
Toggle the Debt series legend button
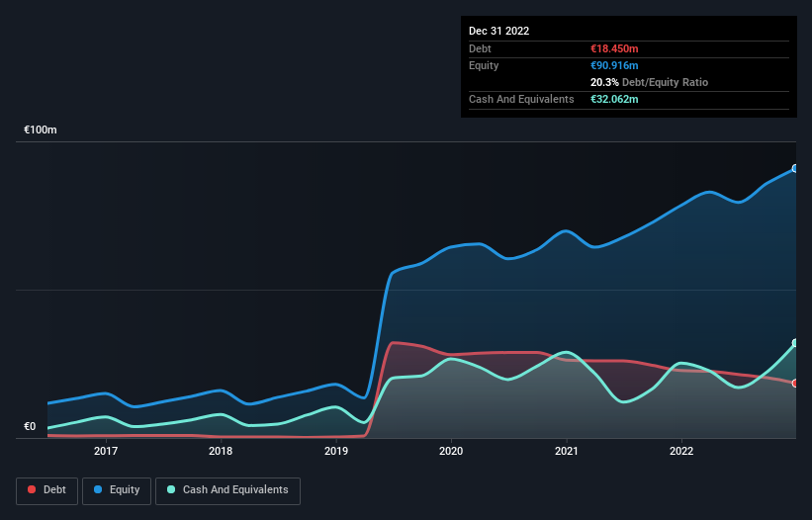[x=47, y=490]
